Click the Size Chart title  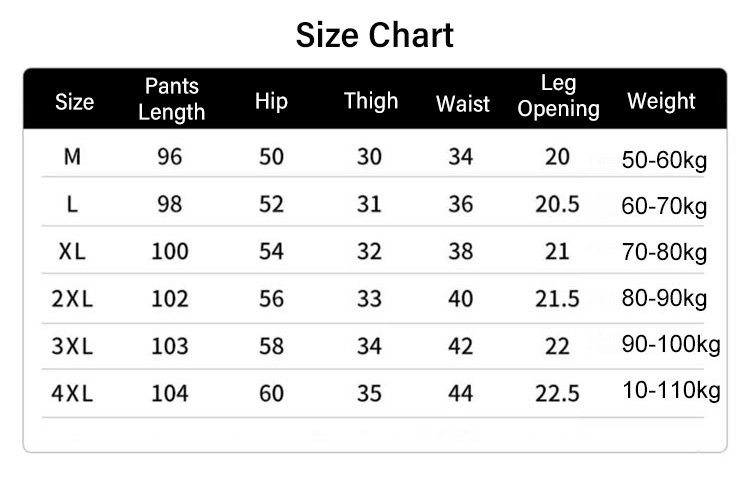(x=375, y=36)
